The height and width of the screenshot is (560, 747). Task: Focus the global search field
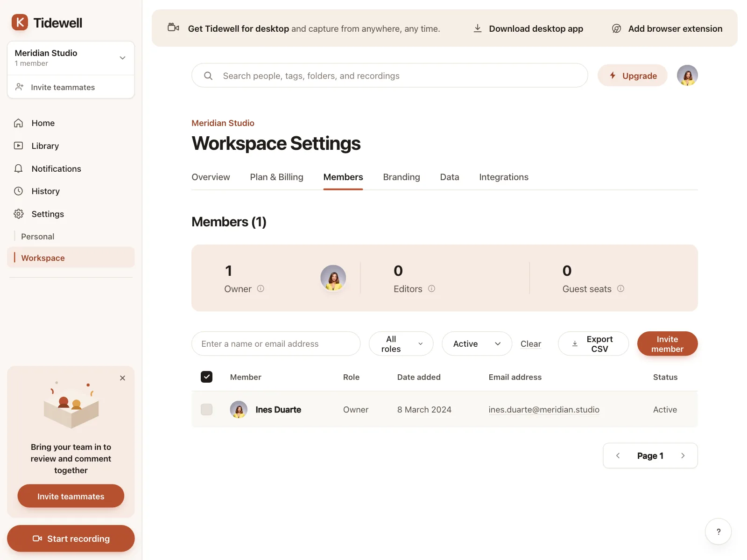click(x=389, y=76)
